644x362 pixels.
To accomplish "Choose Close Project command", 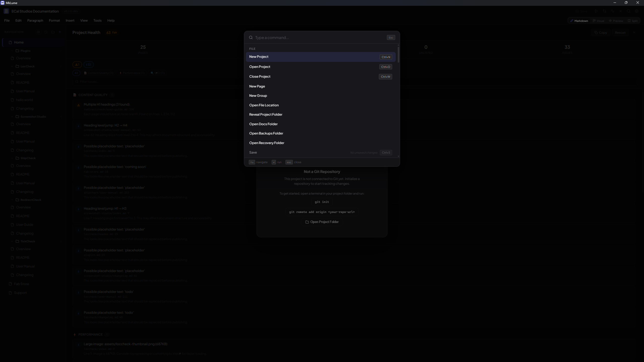I will pyautogui.click(x=320, y=76).
